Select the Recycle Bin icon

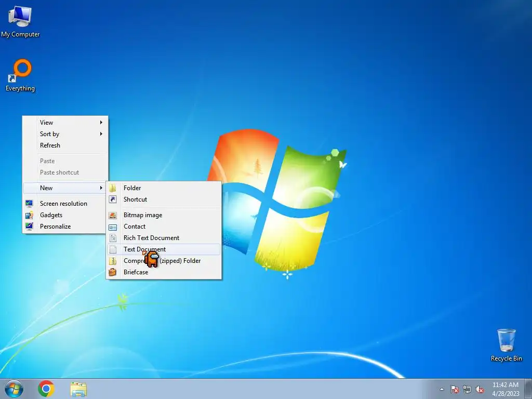tap(506, 345)
